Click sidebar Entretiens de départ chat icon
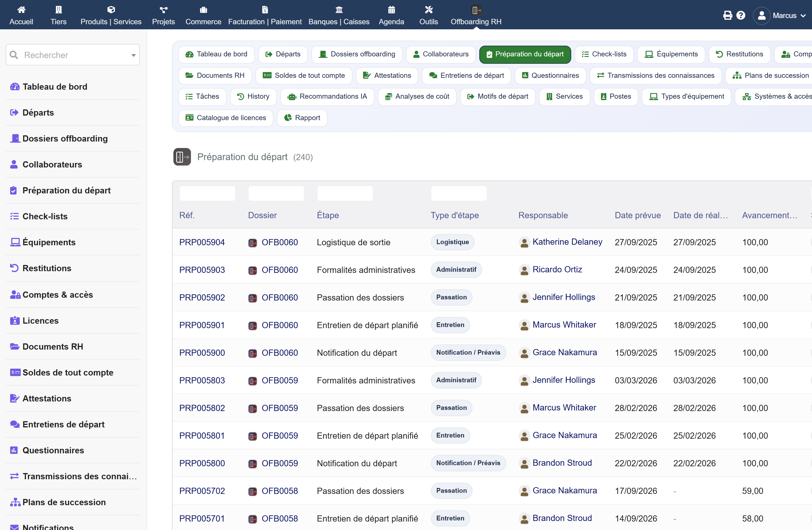The height and width of the screenshot is (530, 812). click(x=15, y=424)
